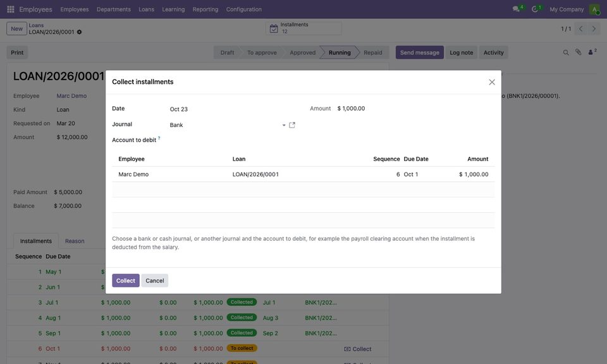This screenshot has height=364, width=607.
Task: Go to the next record arrow
Action: (594, 28)
